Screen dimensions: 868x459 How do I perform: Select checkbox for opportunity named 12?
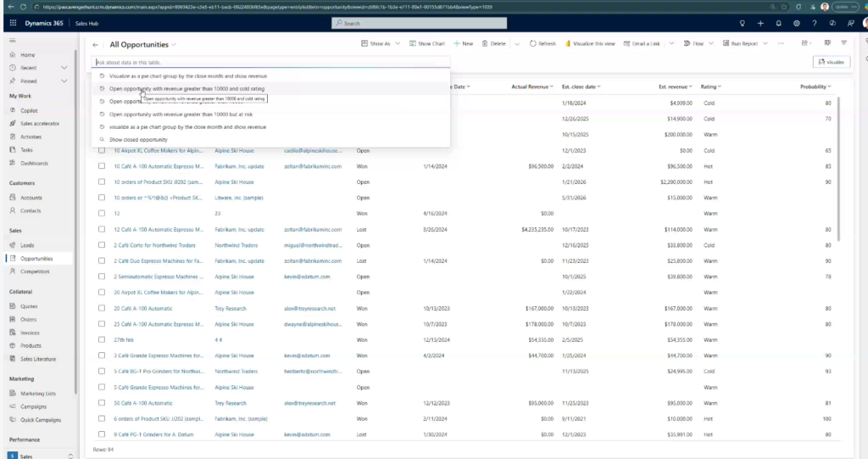[x=102, y=213]
